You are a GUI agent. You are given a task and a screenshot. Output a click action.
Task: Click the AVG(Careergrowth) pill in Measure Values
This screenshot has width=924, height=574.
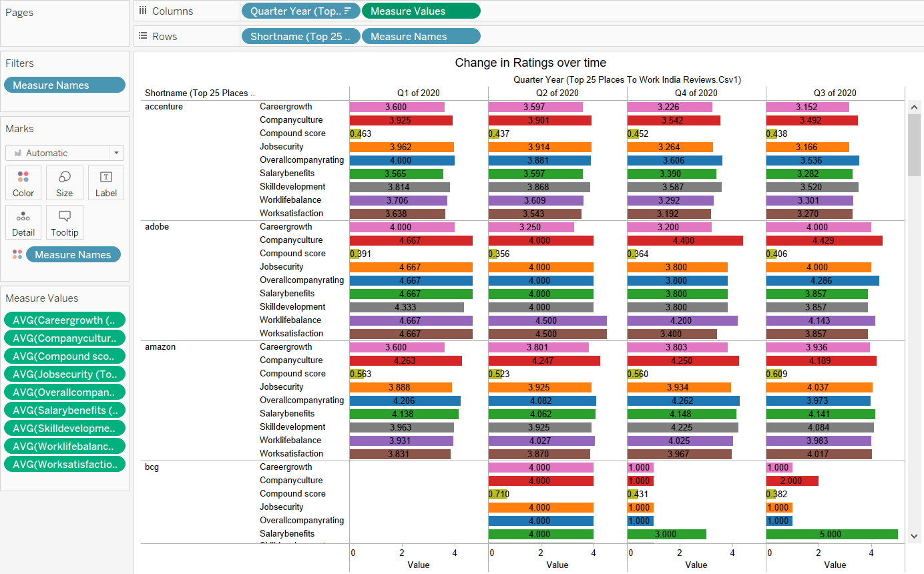tap(64, 320)
